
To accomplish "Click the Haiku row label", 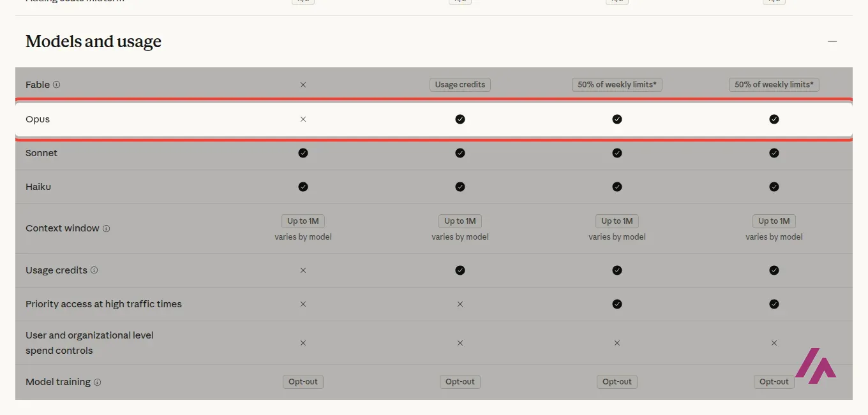I will pos(38,187).
